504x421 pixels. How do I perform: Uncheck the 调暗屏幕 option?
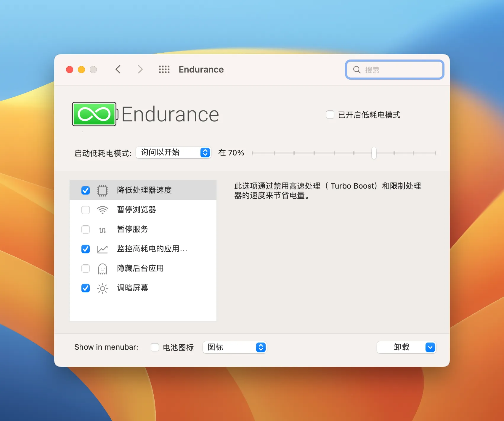click(x=86, y=288)
